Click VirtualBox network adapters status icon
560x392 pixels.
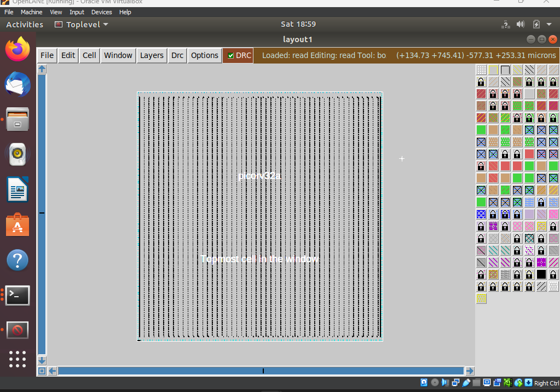click(455, 382)
